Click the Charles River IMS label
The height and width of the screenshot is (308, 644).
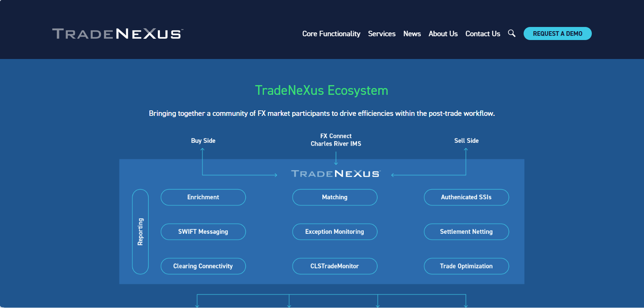click(x=336, y=144)
